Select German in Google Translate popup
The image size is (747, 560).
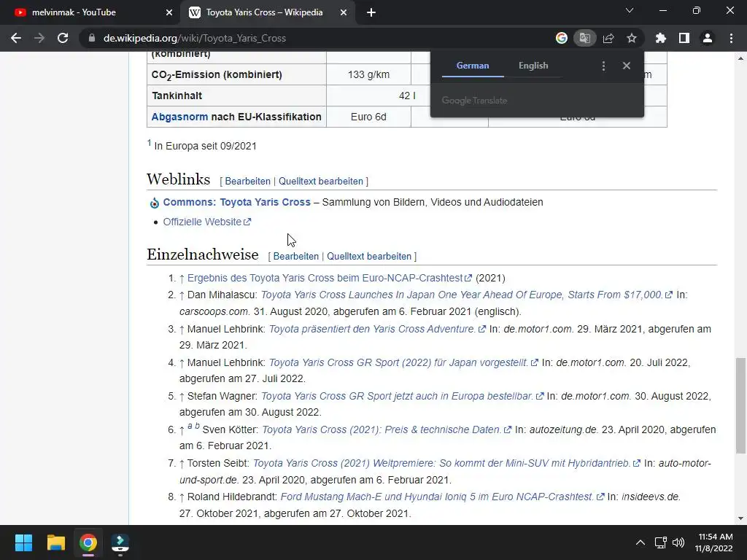(473, 66)
